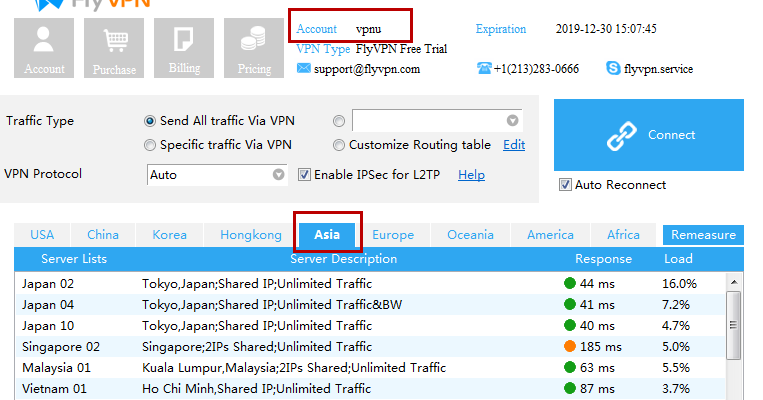
Task: Select Specific traffic Via VPN option
Action: 150,145
